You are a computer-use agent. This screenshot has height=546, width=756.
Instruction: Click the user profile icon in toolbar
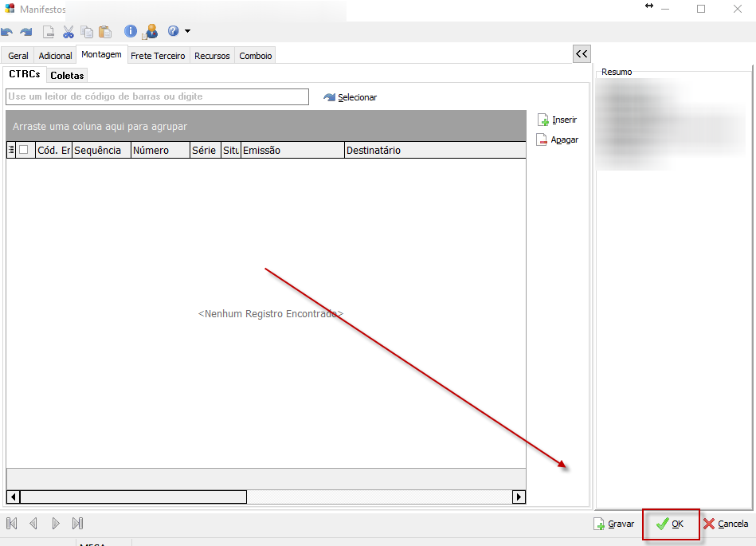(x=151, y=32)
